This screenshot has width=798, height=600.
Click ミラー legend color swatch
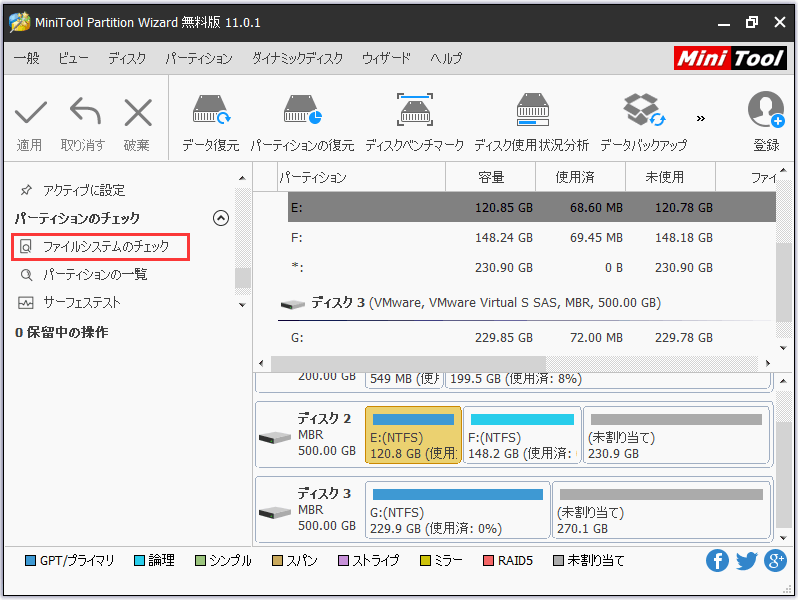point(425,561)
